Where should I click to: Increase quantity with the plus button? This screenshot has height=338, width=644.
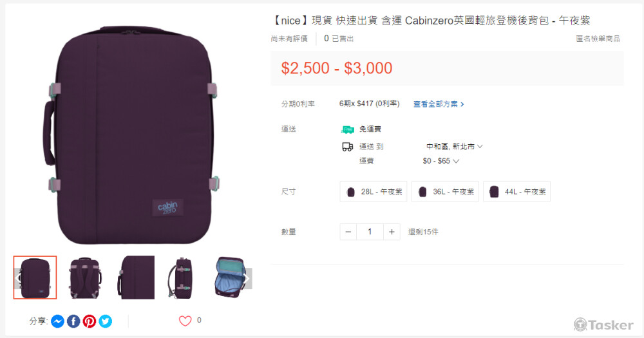coord(392,232)
